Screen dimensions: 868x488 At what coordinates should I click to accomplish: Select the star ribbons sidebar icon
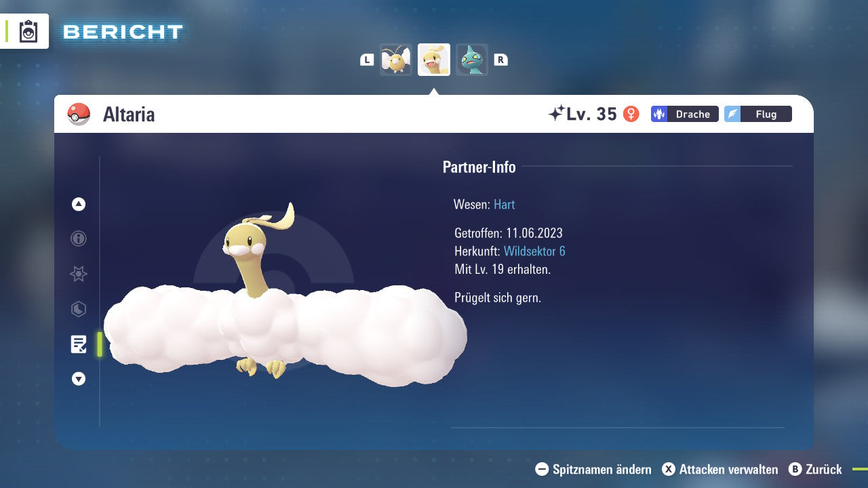(78, 274)
